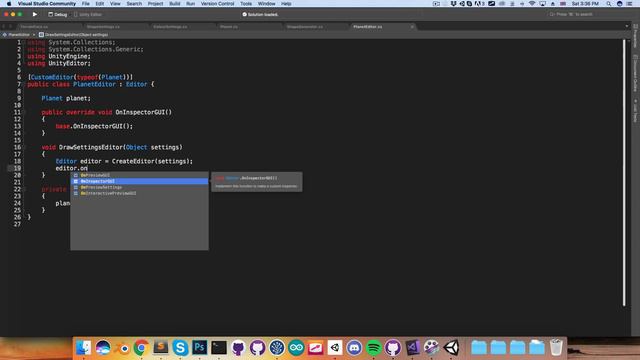Click the AirPlay display icon in menu bar
This screenshot has width=640, height=360.
click(x=542, y=4)
